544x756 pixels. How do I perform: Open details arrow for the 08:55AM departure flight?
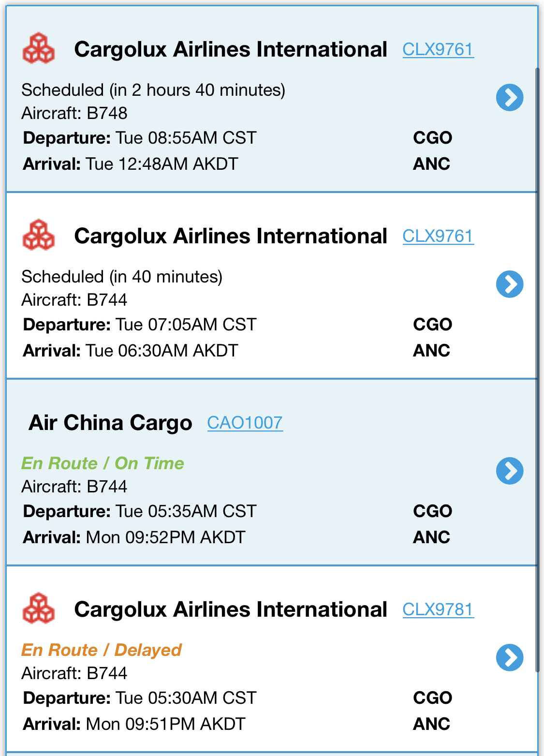click(510, 98)
